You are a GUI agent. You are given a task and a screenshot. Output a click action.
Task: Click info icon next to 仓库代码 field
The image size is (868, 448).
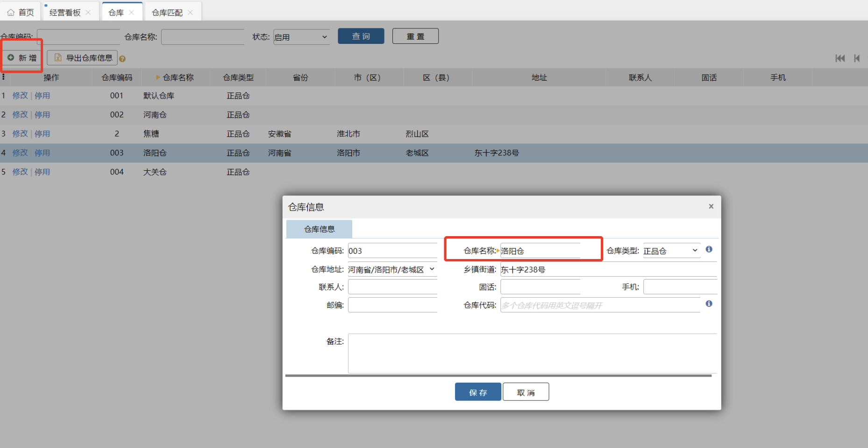[x=709, y=304]
